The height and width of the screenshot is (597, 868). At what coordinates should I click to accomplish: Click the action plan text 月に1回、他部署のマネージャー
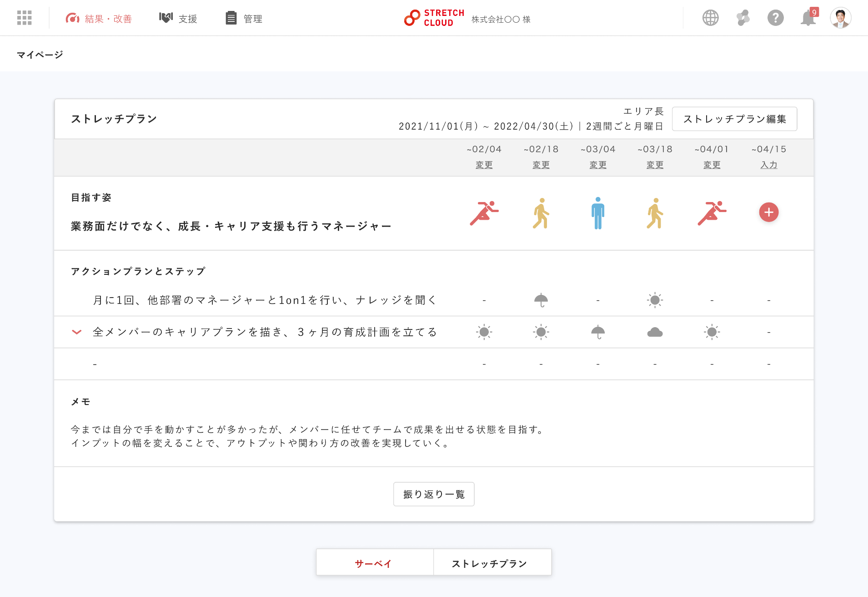264,300
